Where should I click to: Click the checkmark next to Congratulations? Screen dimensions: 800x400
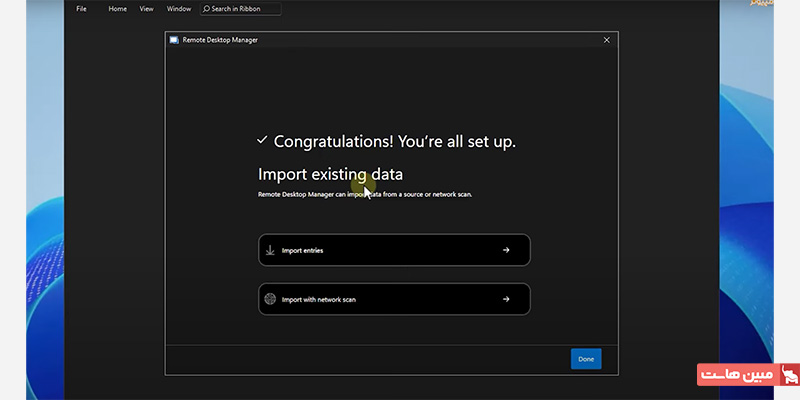coord(262,139)
